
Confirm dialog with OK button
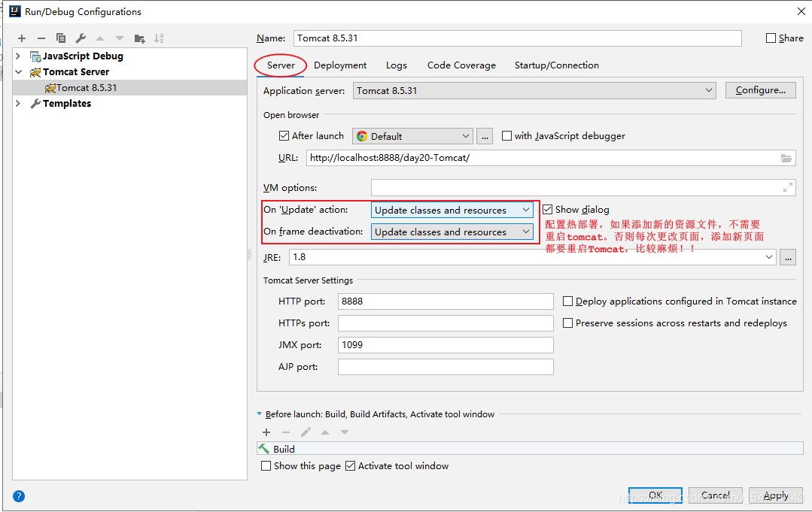coord(655,495)
